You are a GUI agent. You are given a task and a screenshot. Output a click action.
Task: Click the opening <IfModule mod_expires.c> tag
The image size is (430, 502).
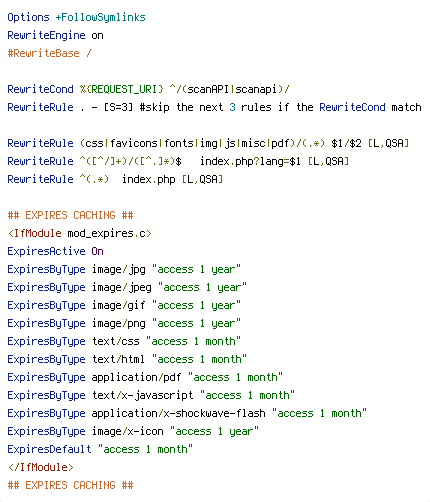80,233
